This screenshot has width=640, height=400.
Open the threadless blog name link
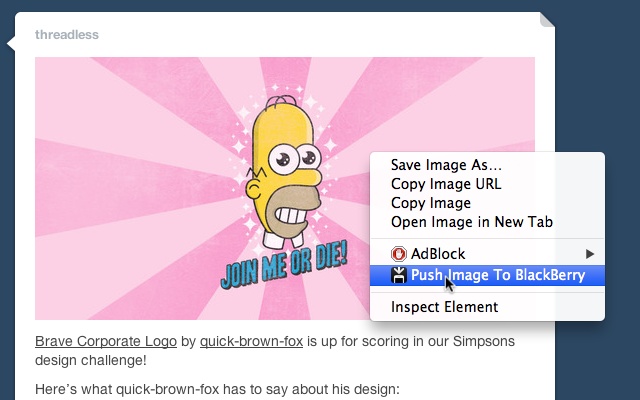pyautogui.click(x=67, y=35)
